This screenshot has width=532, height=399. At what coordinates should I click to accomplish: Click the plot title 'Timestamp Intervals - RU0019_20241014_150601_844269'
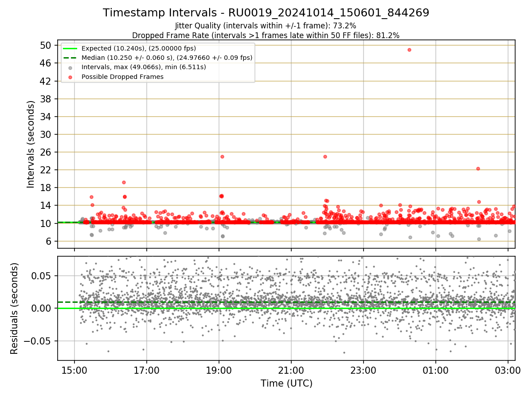tap(266, 13)
